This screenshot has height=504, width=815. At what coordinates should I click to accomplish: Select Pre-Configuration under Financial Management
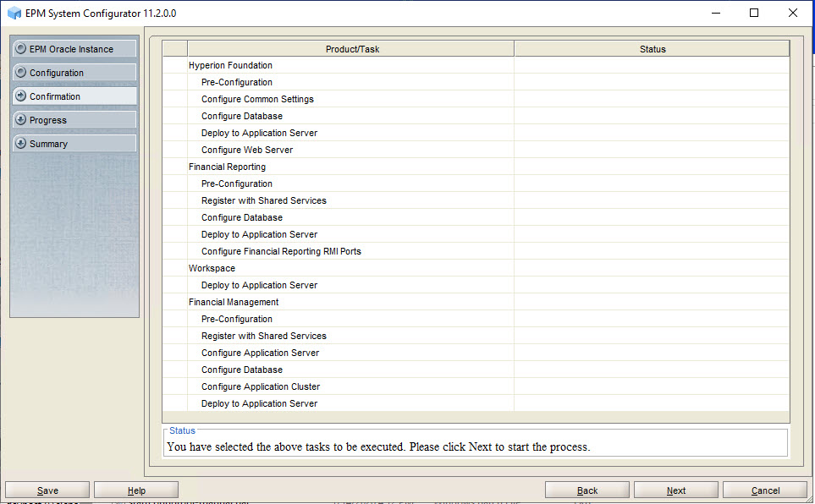pos(476,319)
